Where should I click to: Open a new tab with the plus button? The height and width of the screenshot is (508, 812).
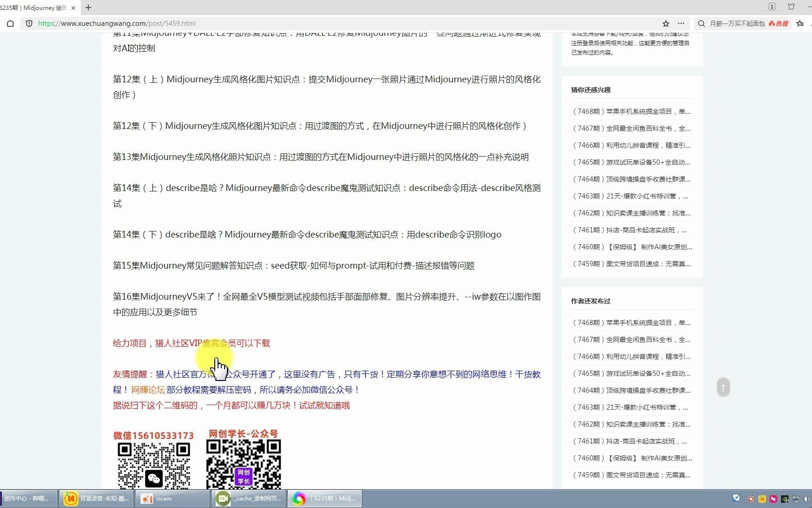point(88,8)
